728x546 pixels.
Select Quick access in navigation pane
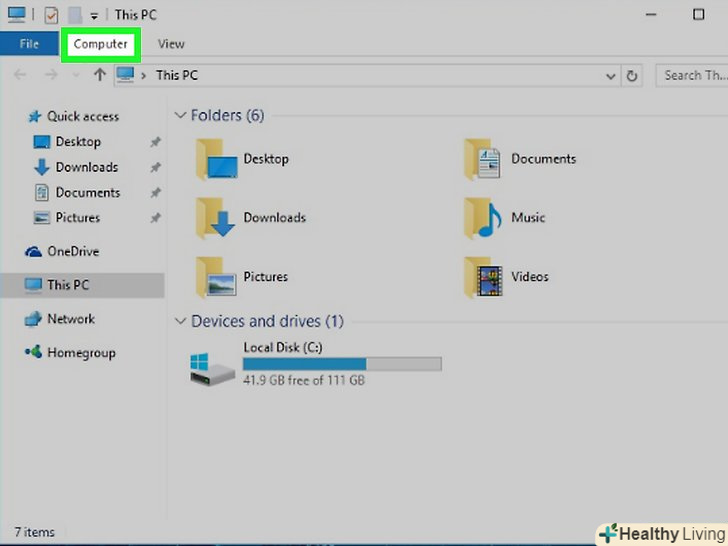pyautogui.click(x=83, y=116)
